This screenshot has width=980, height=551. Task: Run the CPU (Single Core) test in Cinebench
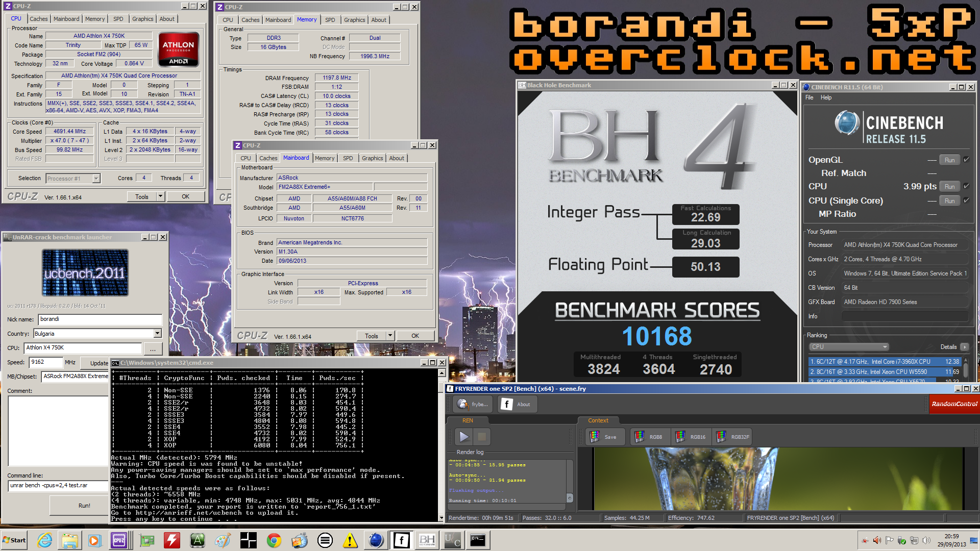click(x=949, y=201)
